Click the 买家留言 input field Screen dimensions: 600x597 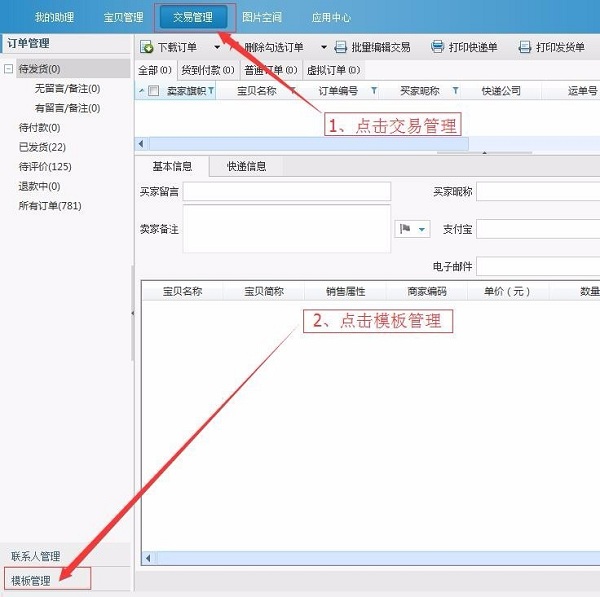click(286, 191)
